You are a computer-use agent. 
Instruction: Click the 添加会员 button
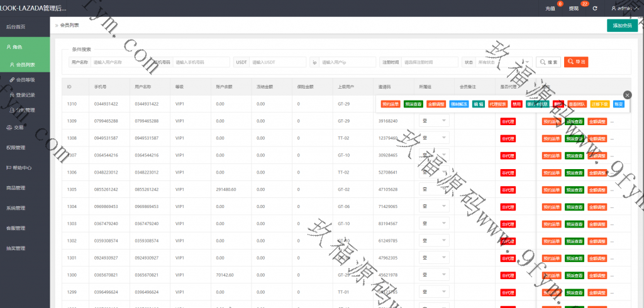622,26
